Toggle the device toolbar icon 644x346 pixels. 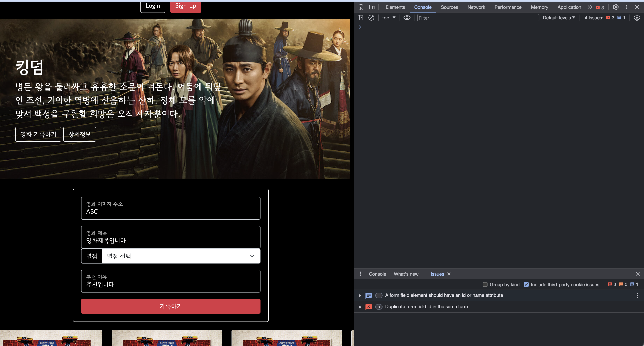click(372, 7)
